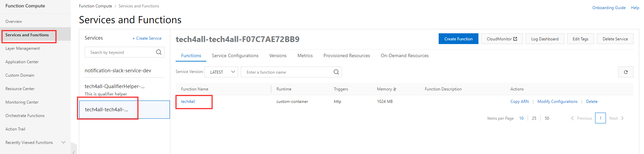Open Overview in the sidebar
Viewport: 644px width, 154px height.
(13, 22)
